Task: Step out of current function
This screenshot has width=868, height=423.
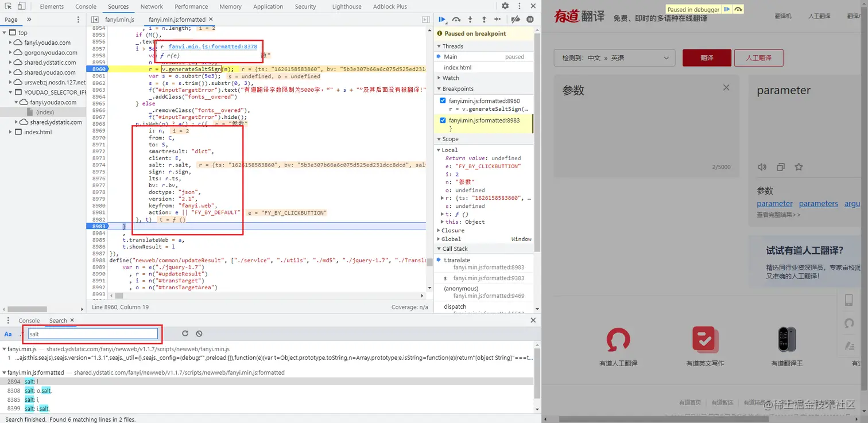Action: tap(484, 19)
